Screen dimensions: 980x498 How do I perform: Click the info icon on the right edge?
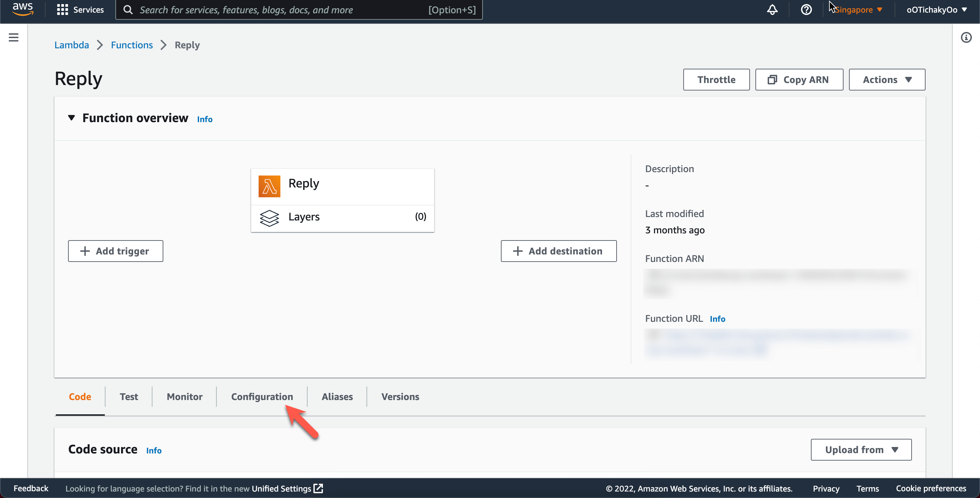[x=966, y=37]
